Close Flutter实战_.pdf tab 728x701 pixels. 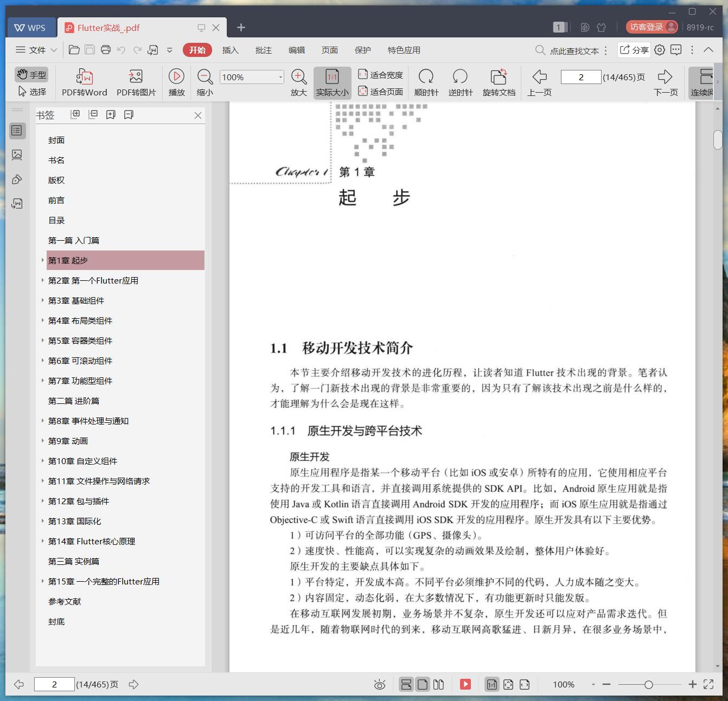(x=216, y=28)
